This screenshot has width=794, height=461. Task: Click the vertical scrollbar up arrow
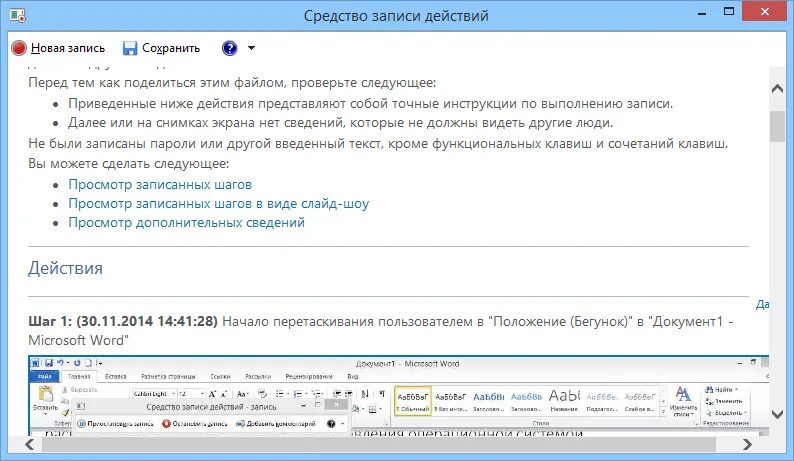777,89
